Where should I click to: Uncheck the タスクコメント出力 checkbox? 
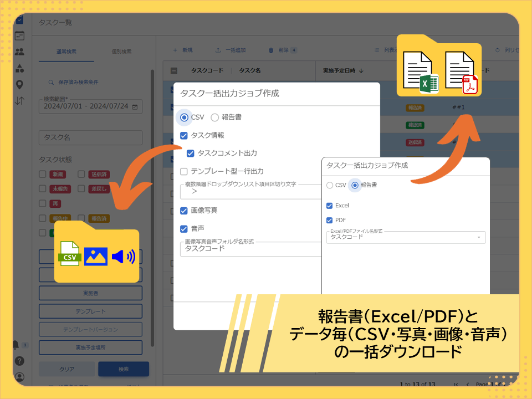click(191, 153)
